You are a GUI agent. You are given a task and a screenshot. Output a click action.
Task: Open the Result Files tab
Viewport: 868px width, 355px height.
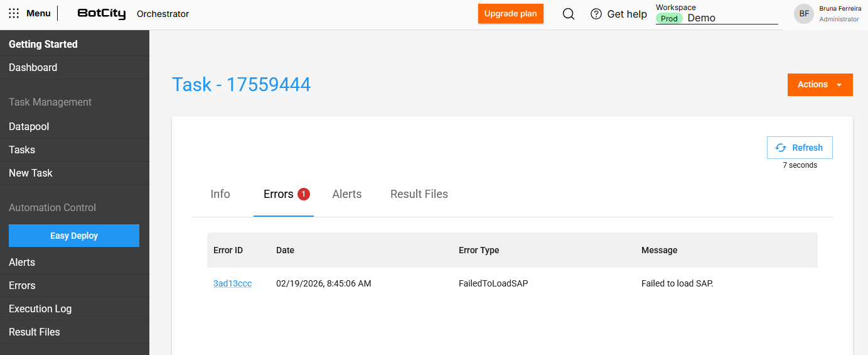tap(419, 194)
